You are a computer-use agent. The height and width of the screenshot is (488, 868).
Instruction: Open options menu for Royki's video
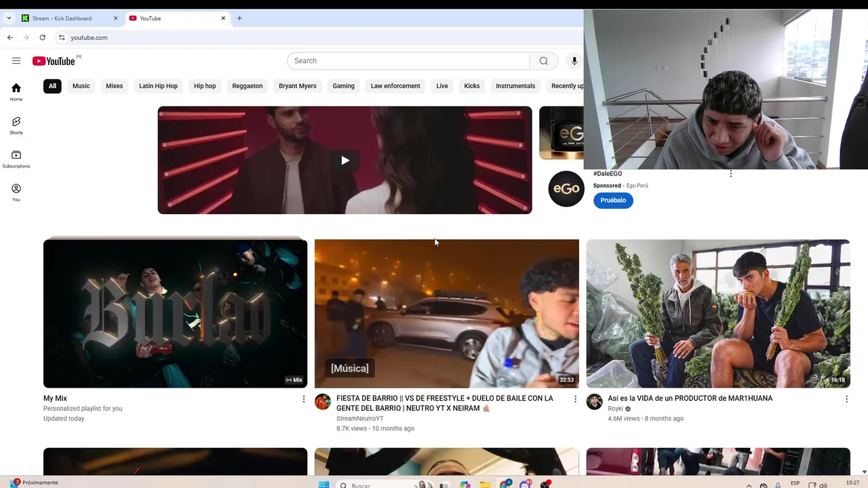846,399
